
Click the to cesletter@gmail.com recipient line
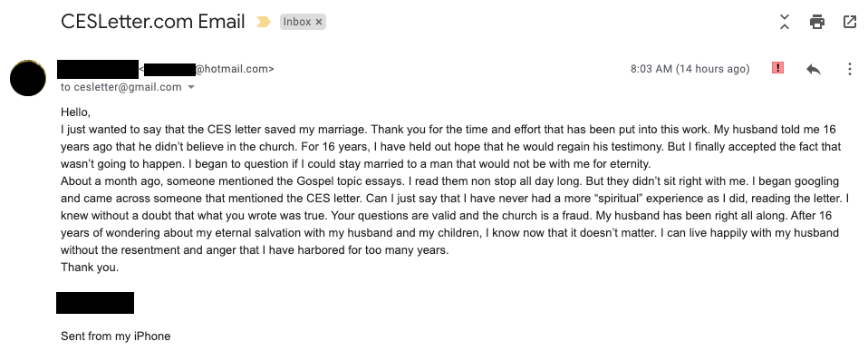tap(121, 87)
